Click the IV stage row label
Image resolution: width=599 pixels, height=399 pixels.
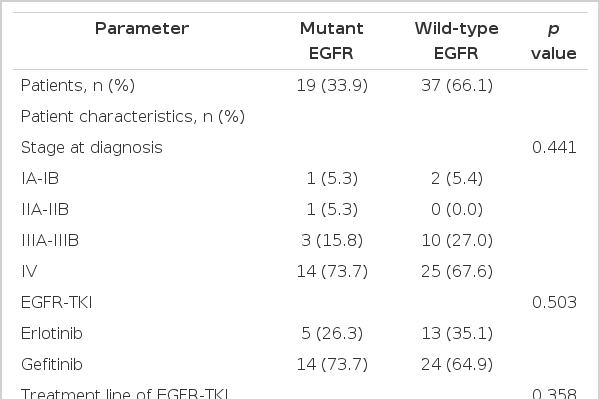click(29, 271)
